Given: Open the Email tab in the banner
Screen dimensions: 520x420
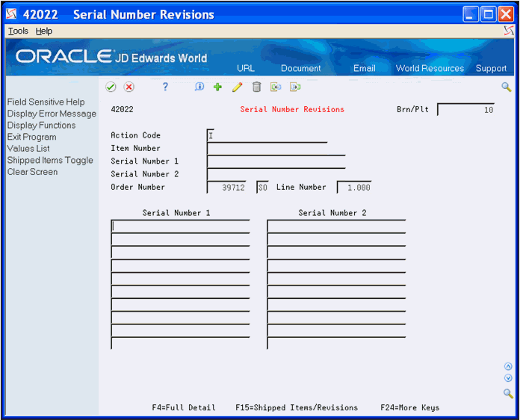Looking at the screenshot, I should pos(364,68).
